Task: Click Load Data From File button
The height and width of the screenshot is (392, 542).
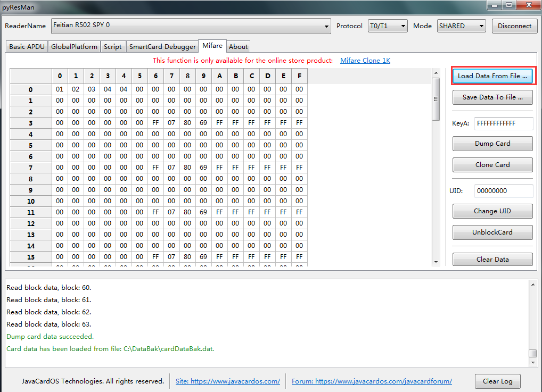Action: 492,76
